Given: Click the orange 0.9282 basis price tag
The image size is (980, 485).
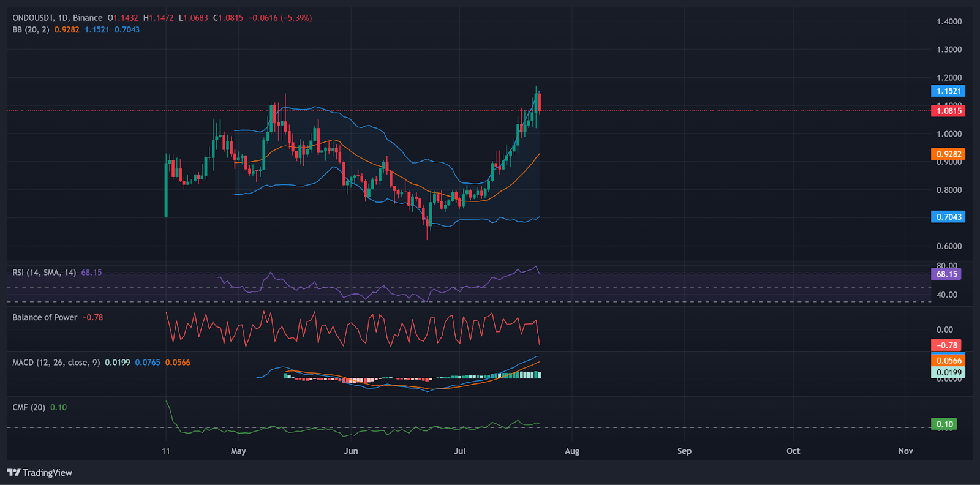Looking at the screenshot, I should point(948,154).
